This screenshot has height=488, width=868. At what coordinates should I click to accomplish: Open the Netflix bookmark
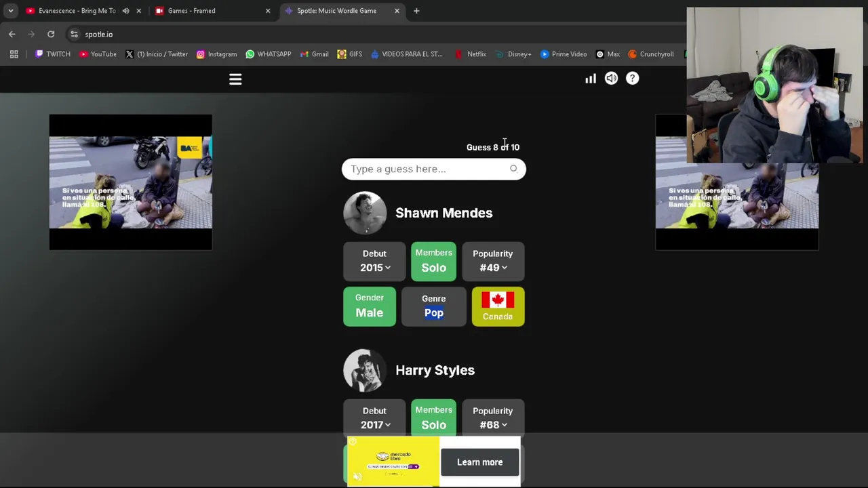tap(470, 54)
